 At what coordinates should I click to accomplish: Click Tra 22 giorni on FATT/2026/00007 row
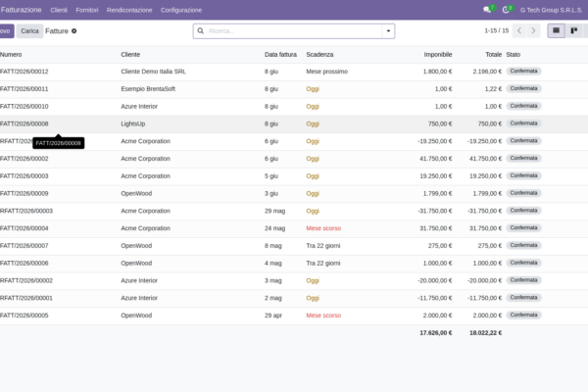(x=323, y=246)
